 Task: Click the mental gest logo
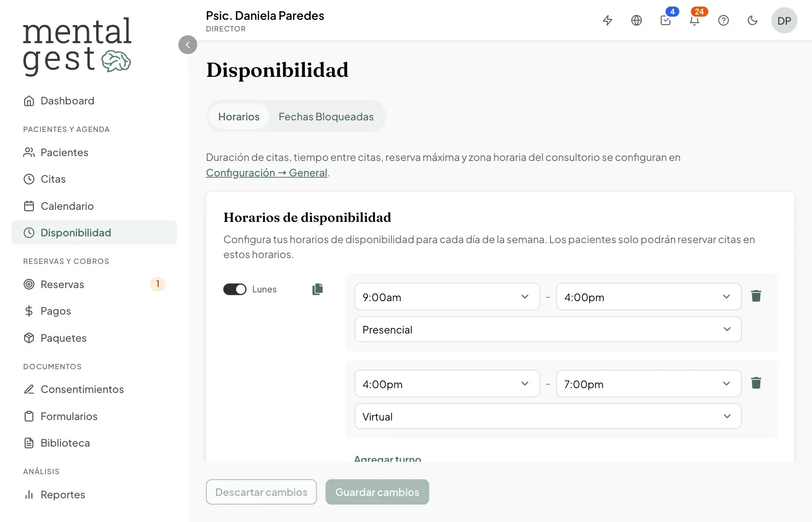click(x=77, y=46)
